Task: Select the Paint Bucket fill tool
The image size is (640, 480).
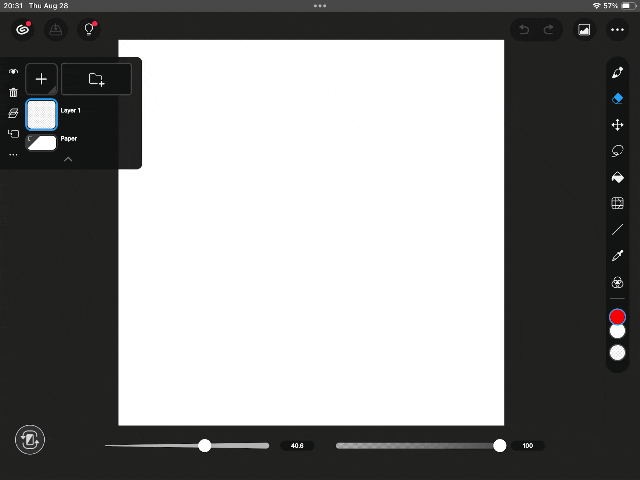Action: click(x=617, y=177)
